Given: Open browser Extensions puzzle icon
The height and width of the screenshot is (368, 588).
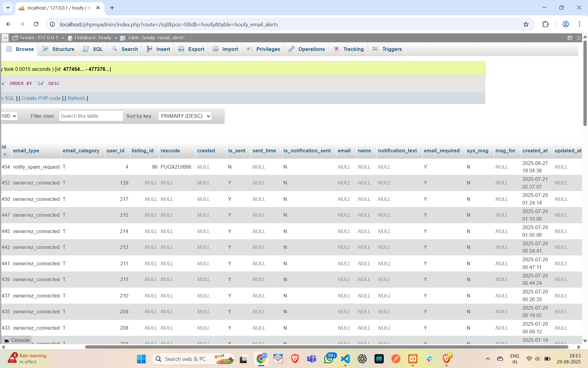Looking at the screenshot, I should (x=545, y=24).
